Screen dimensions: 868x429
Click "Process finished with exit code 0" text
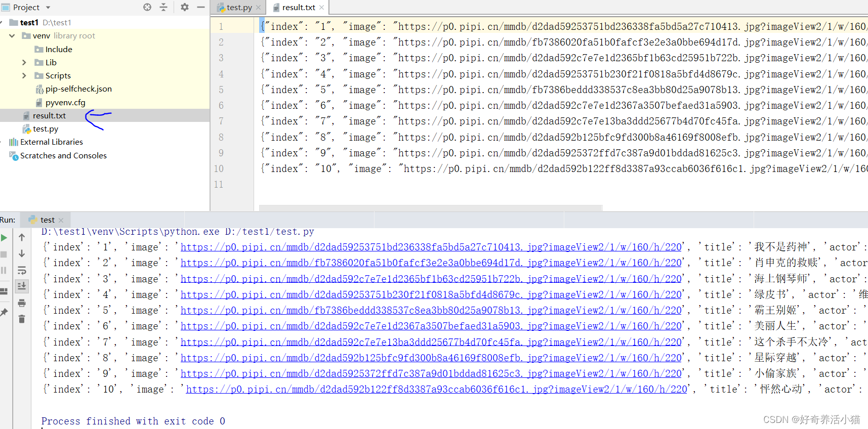coord(133,421)
